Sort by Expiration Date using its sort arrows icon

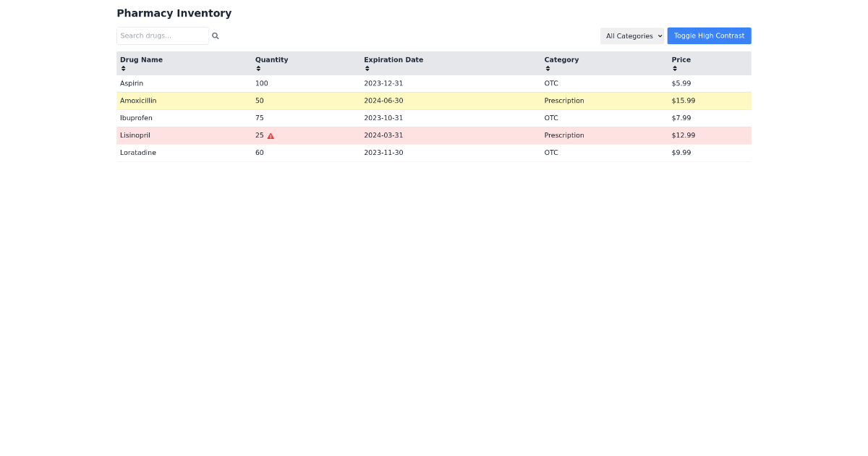(x=367, y=68)
